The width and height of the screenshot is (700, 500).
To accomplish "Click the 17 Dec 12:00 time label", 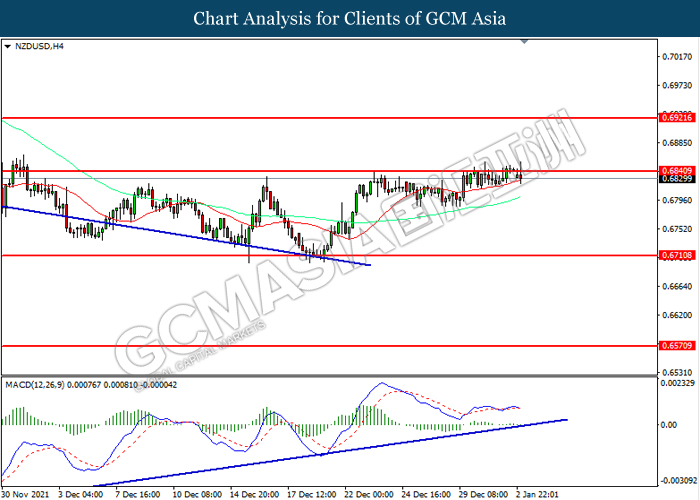I will click(312, 494).
